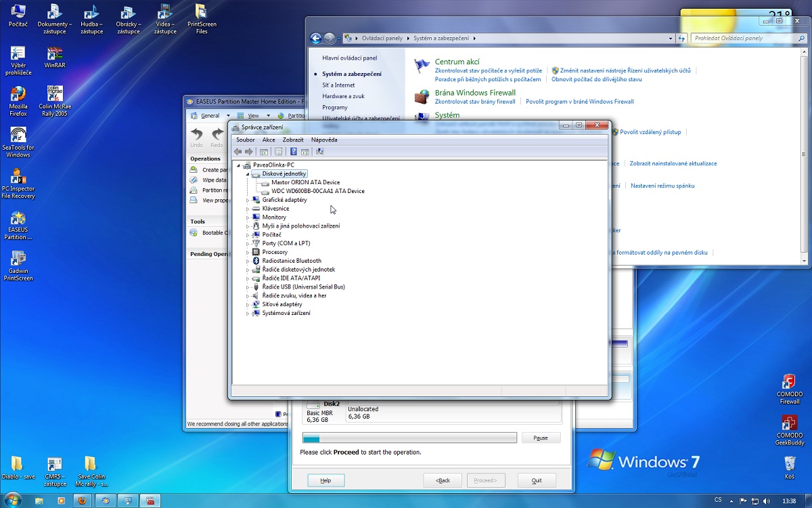Launch PC Inspector File Recovery shortcut
812x508 pixels.
point(18,177)
